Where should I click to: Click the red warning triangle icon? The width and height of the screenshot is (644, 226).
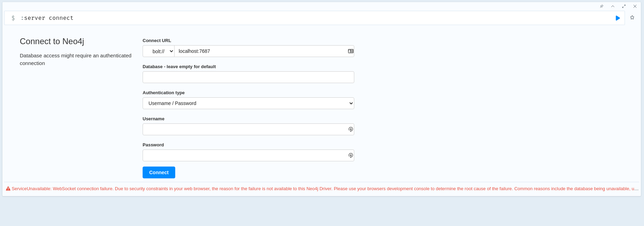pyautogui.click(x=8, y=189)
